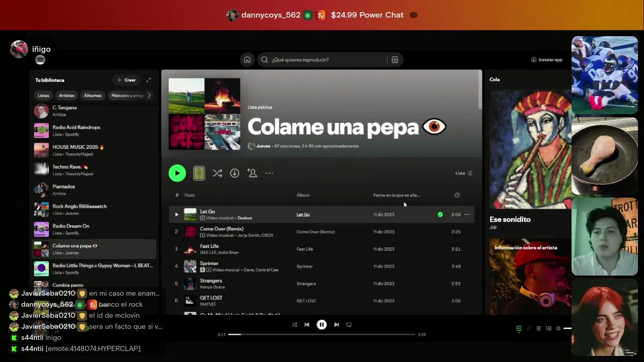This screenshot has height=362, width=644.
Task: Open the Jueves owner profile link
Action: click(x=264, y=146)
